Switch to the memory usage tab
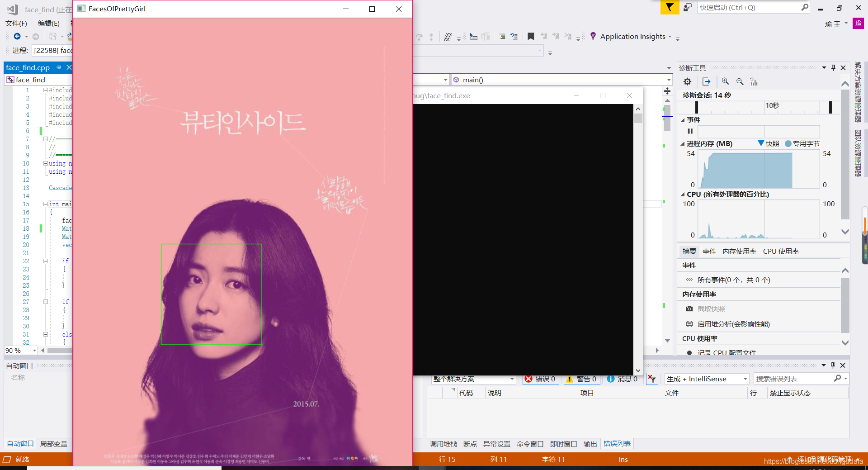This screenshot has width=868, height=470. tap(739, 251)
